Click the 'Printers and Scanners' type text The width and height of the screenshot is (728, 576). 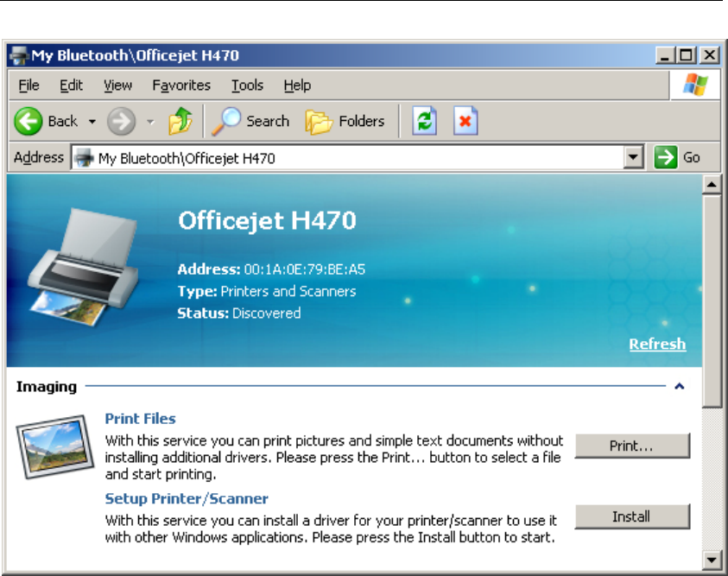288,292
